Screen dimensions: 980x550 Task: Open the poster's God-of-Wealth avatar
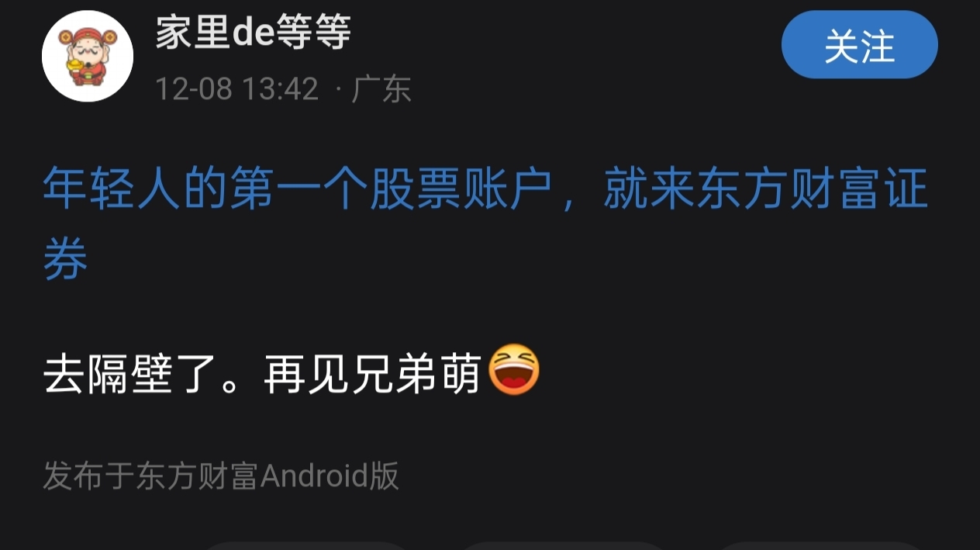(88, 56)
